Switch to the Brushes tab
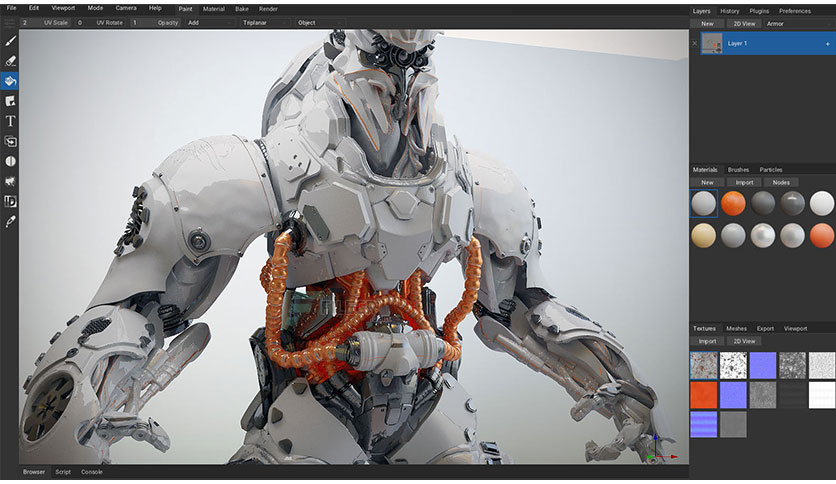The width and height of the screenshot is (836, 484). tap(738, 170)
